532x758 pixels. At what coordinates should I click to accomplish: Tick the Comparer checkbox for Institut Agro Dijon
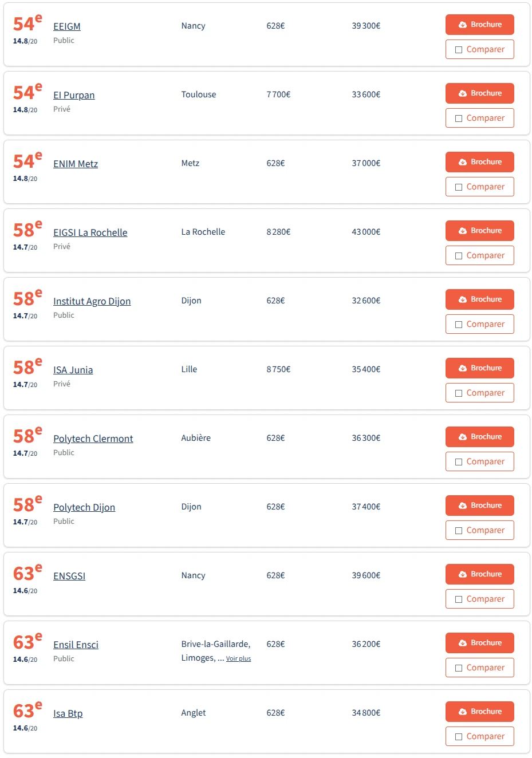pyautogui.click(x=459, y=325)
